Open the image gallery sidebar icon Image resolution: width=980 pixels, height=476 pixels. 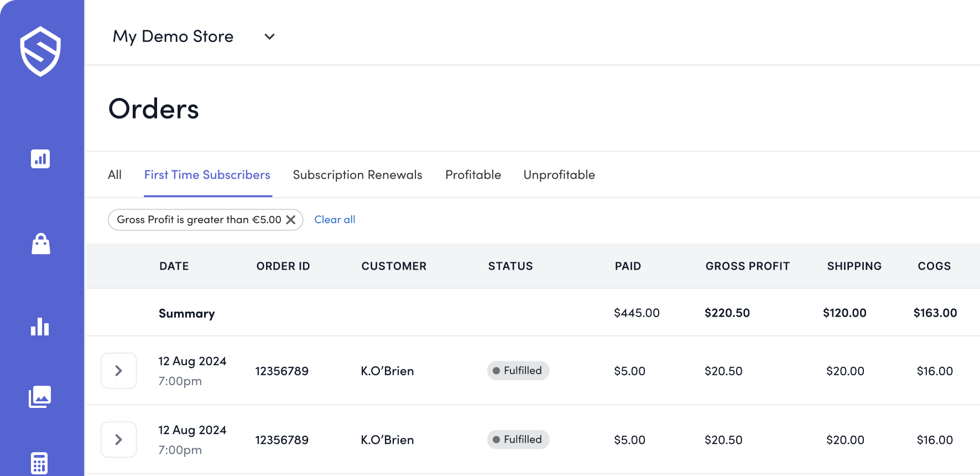(40, 396)
